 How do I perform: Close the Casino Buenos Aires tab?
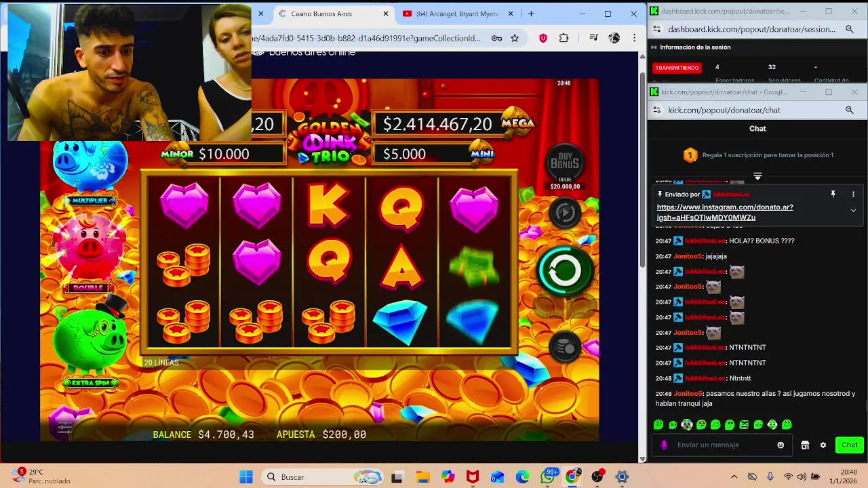tap(386, 14)
